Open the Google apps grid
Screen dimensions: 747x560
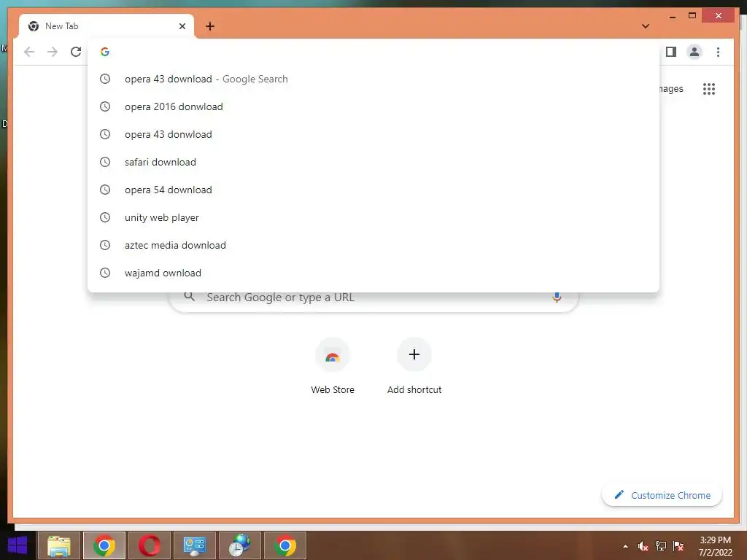709,88
